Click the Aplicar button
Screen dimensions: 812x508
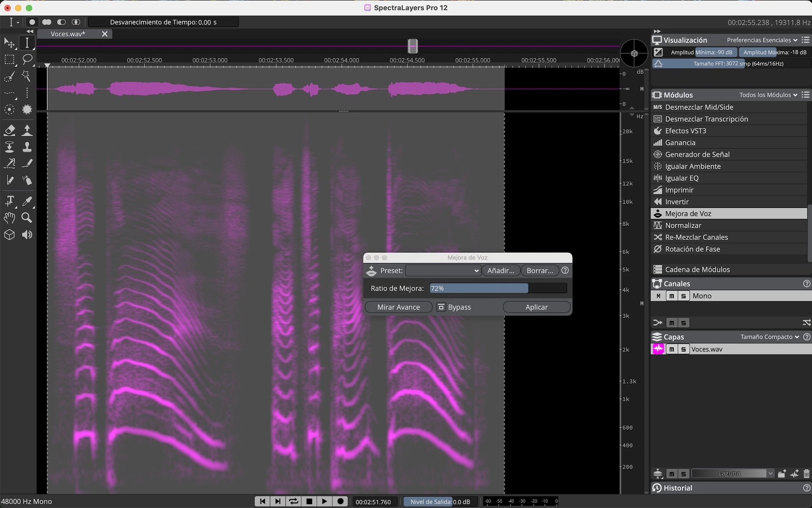(x=536, y=307)
